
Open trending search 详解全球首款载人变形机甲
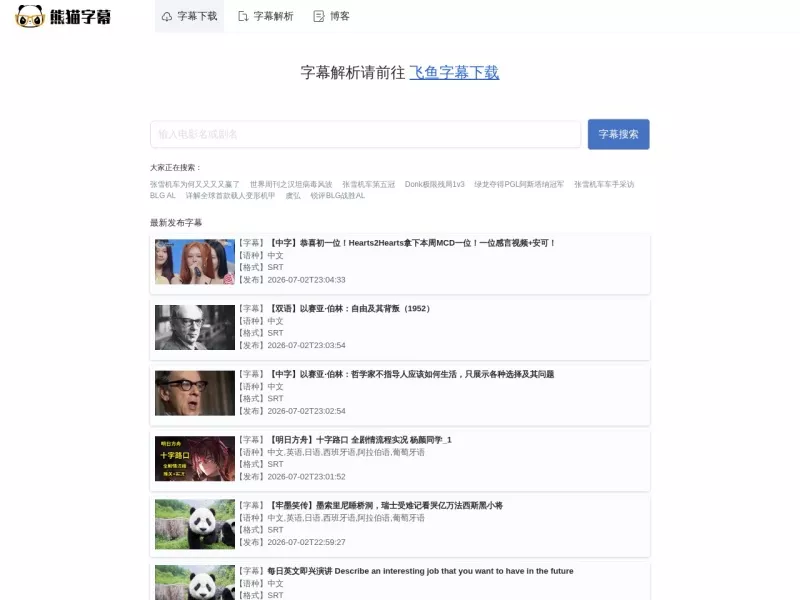coord(230,195)
